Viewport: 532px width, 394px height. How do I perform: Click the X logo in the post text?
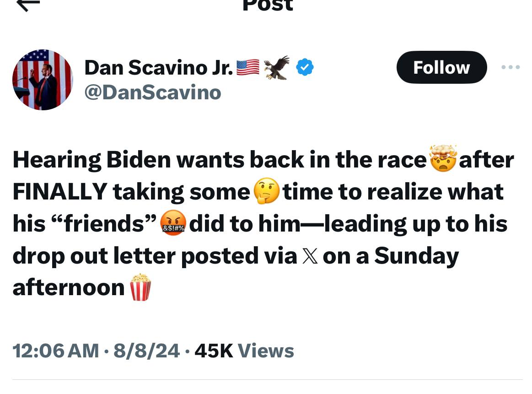(310, 256)
